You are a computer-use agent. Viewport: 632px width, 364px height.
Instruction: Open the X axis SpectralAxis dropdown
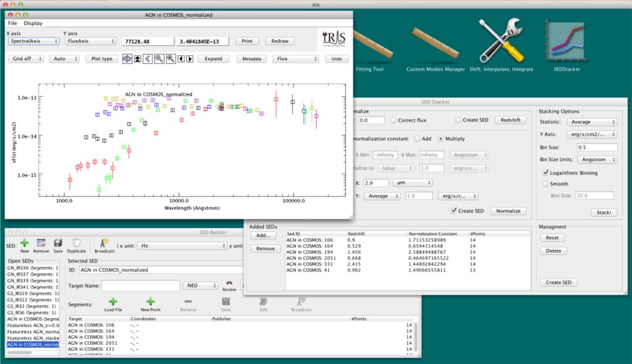click(x=33, y=41)
